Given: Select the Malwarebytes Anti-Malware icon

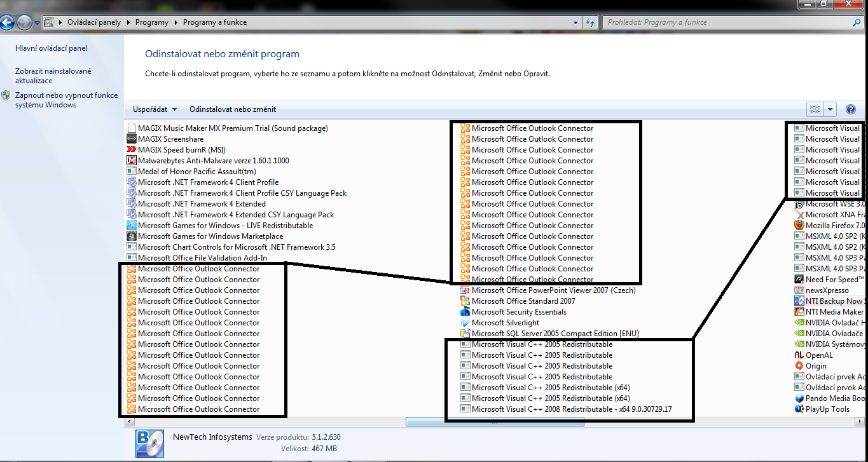Looking at the screenshot, I should (132, 161).
